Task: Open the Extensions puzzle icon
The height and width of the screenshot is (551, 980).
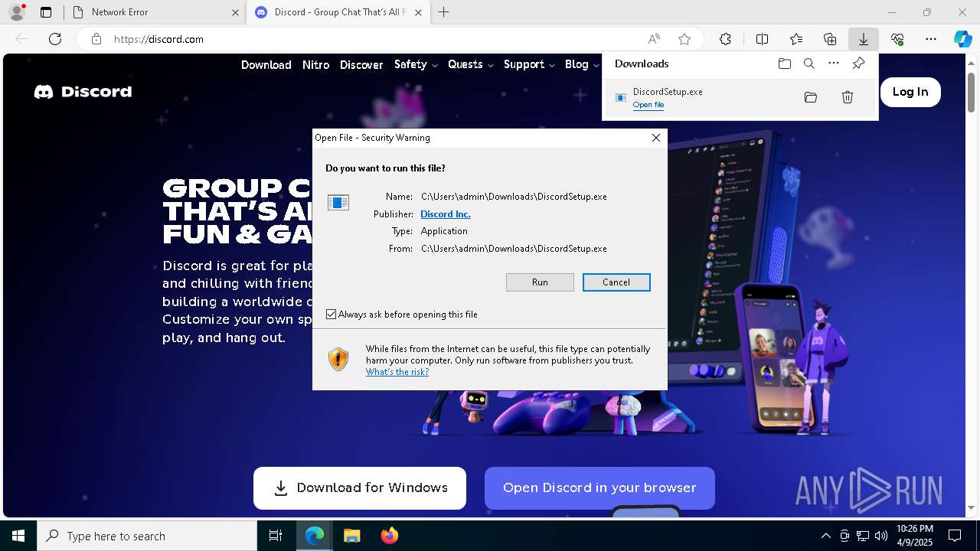Action: [726, 39]
